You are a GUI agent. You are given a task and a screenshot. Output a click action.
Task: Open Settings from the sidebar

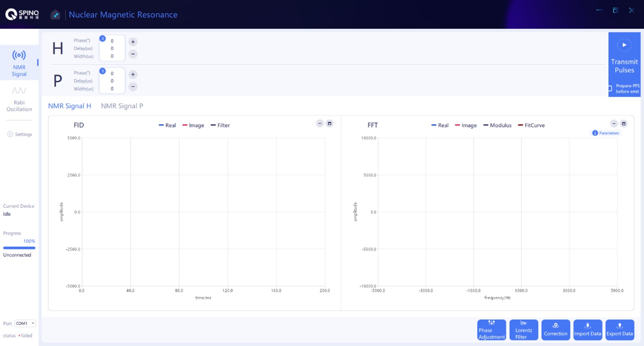[20, 134]
